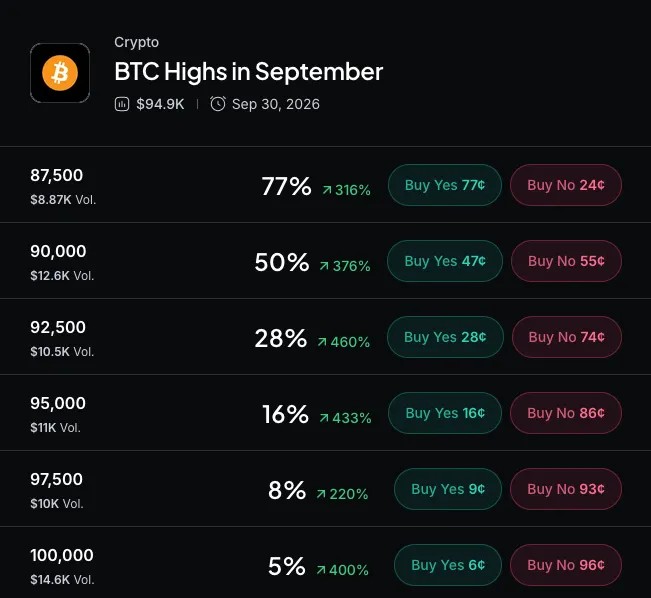Click the 433% up-arrow trend indicator
The width and height of the screenshot is (651, 598).
click(345, 418)
